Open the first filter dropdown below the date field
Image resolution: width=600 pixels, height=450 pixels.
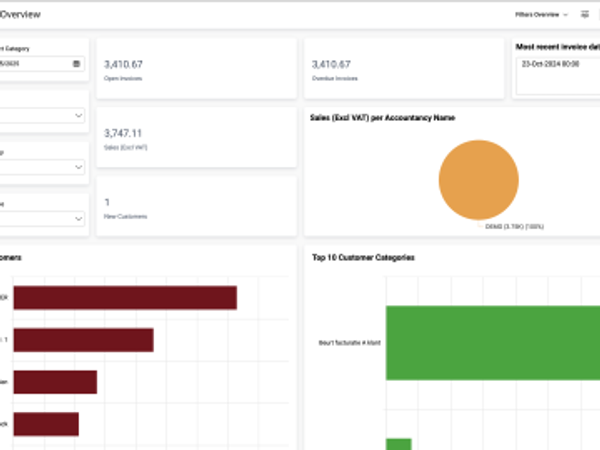(41, 115)
